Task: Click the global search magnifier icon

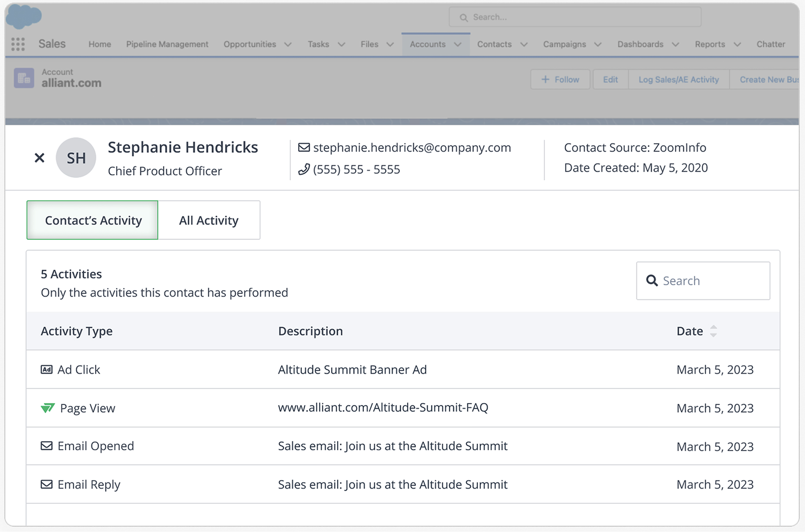Action: click(464, 18)
